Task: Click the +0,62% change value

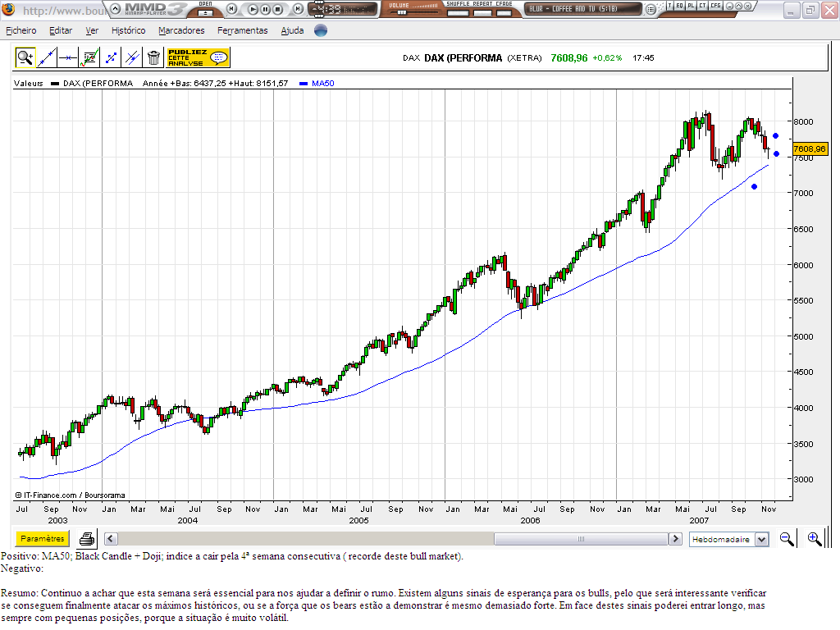Action: pos(607,58)
